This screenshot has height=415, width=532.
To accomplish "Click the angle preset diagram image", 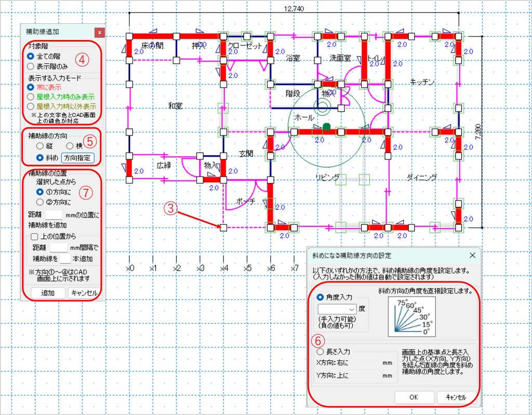I will (x=413, y=317).
